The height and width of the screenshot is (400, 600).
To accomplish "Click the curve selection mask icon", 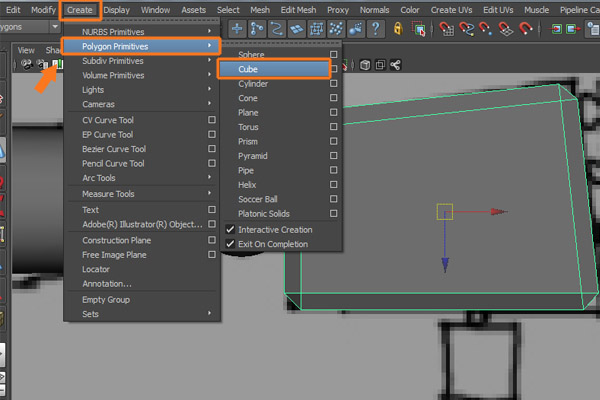I will click(x=277, y=28).
